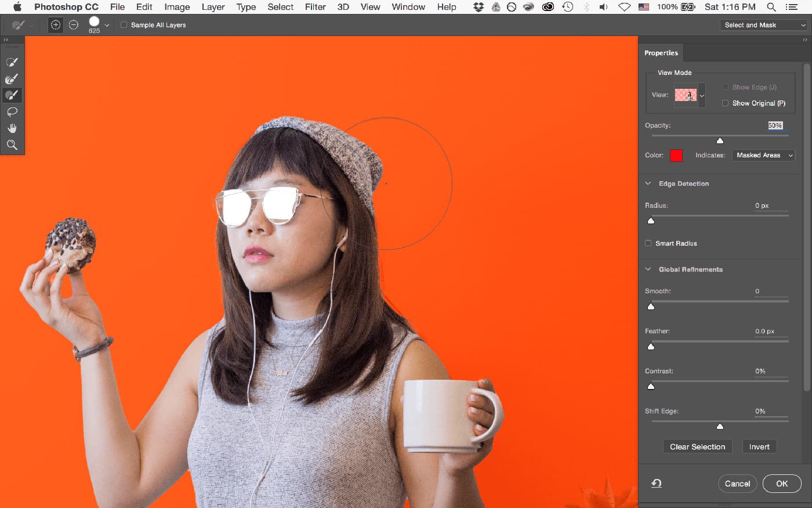Enable the Sample All Layers checkbox
Viewport: 812px width, 508px height.
[x=124, y=25]
